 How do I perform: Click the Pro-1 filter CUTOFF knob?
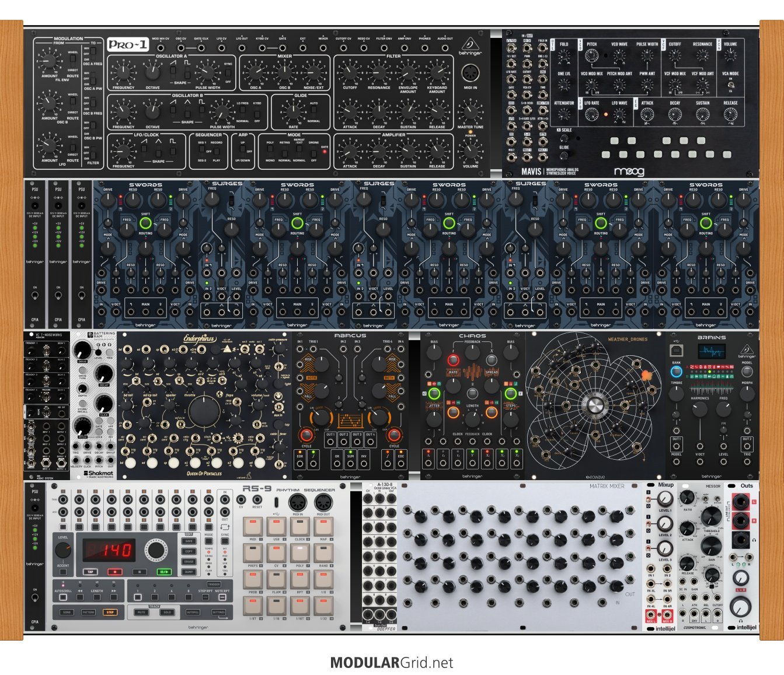350,73
